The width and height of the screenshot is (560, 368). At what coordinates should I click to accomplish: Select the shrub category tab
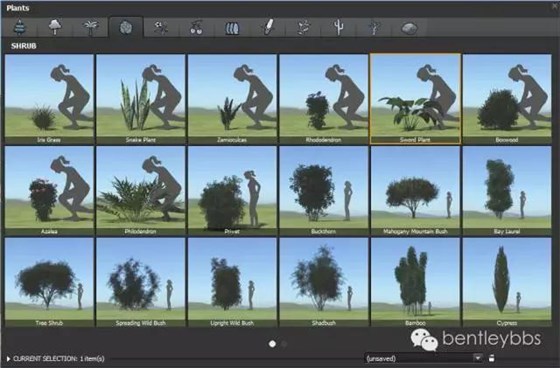point(126,27)
